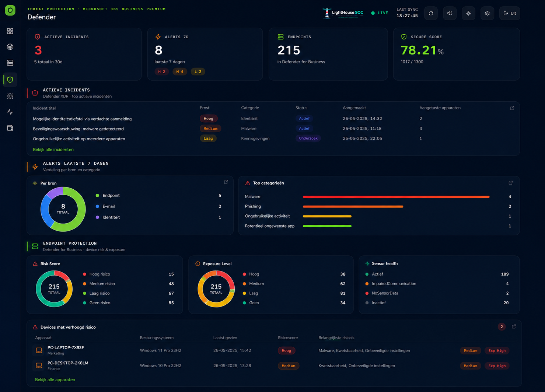Open incidents table in external view
Image resolution: width=545 pixels, height=392 pixels.
[x=512, y=108]
